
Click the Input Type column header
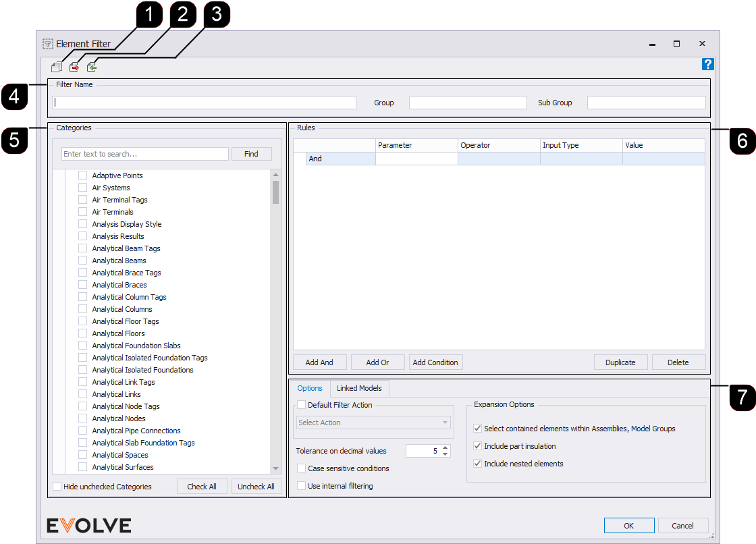581,145
